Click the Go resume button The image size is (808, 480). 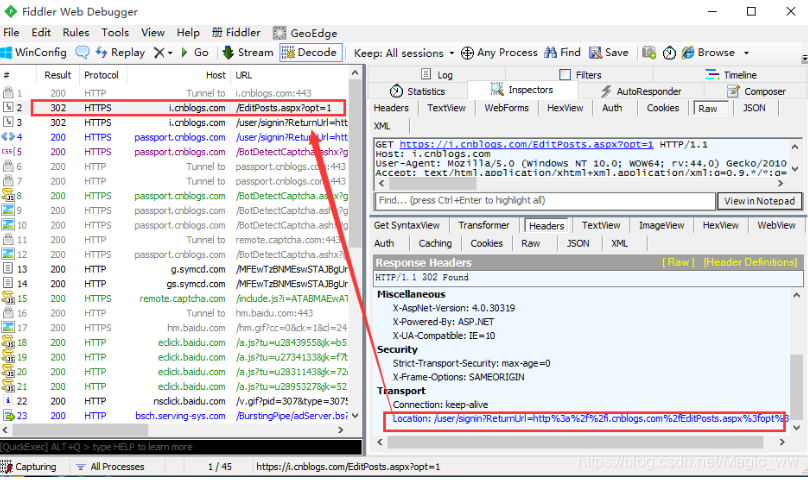(194, 53)
